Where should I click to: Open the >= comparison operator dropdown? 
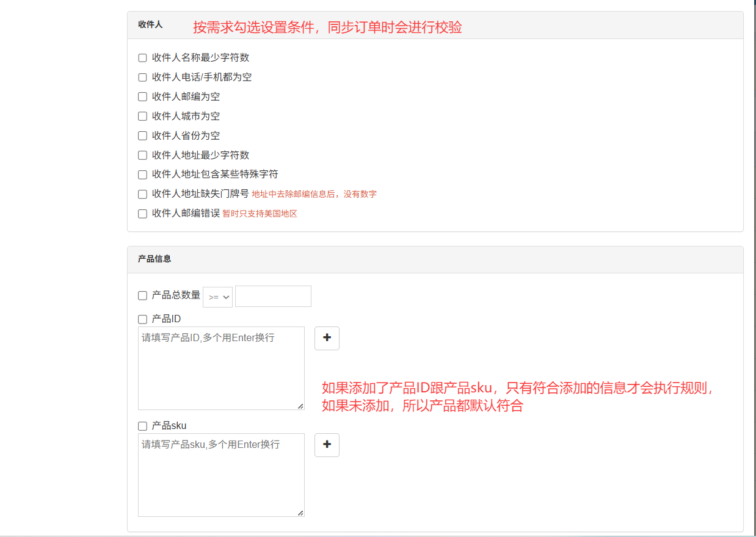pyautogui.click(x=217, y=297)
